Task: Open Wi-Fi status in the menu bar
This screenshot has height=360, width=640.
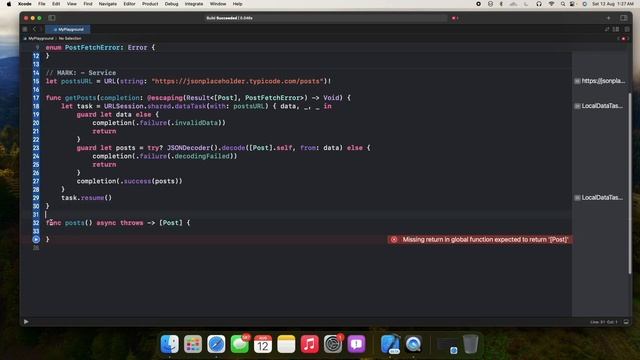Action: pos(551,4)
